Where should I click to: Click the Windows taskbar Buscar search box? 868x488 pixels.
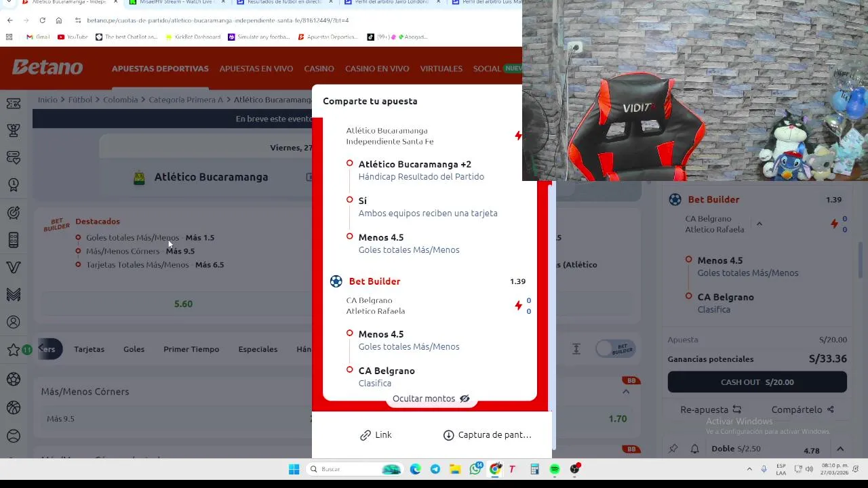tap(353, 469)
